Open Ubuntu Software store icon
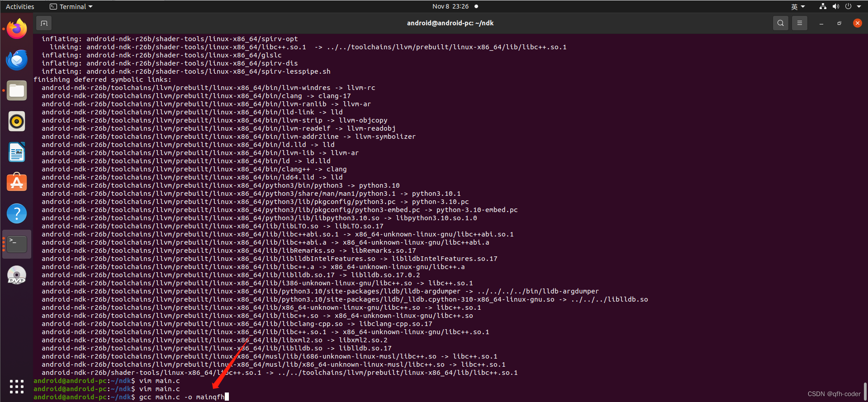 [x=17, y=183]
